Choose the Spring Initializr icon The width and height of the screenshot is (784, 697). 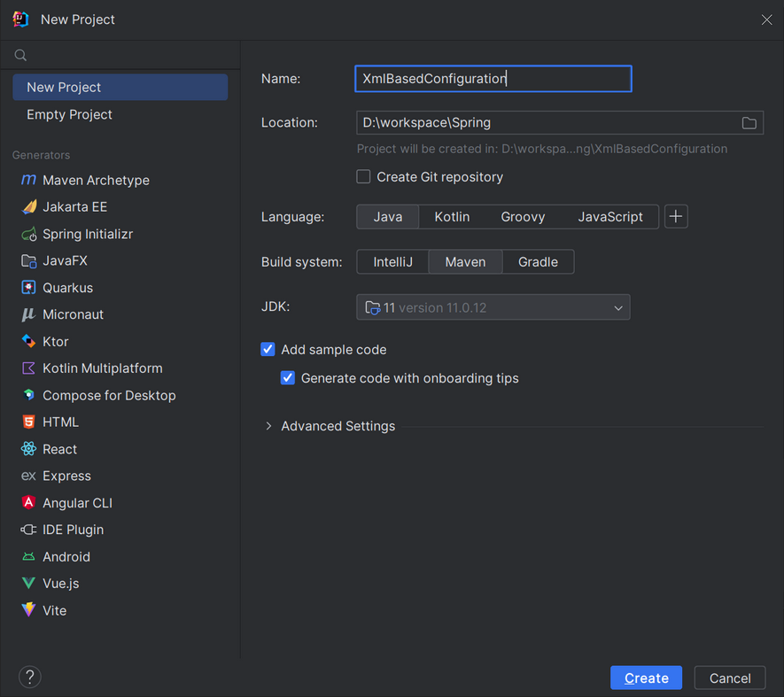28,234
